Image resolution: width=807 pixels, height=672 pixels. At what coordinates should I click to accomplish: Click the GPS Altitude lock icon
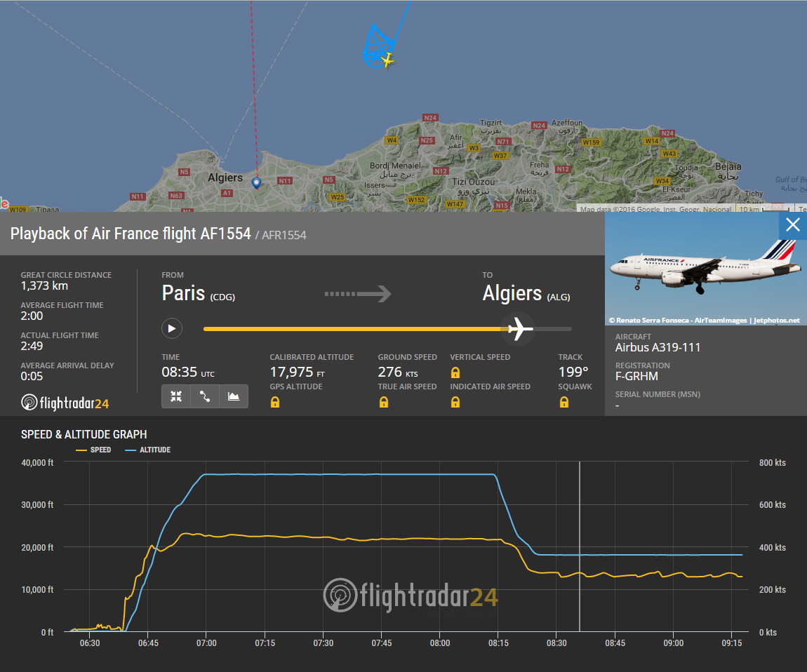[x=275, y=402]
